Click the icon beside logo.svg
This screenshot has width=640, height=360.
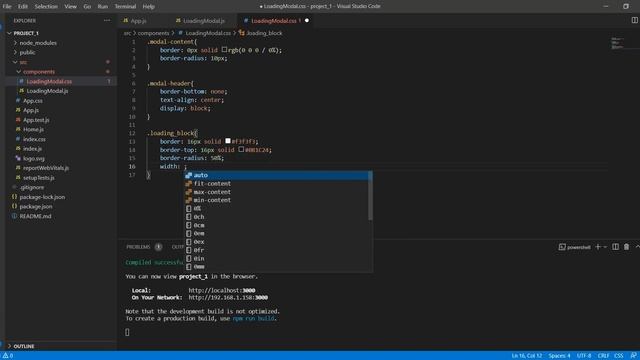[18, 158]
